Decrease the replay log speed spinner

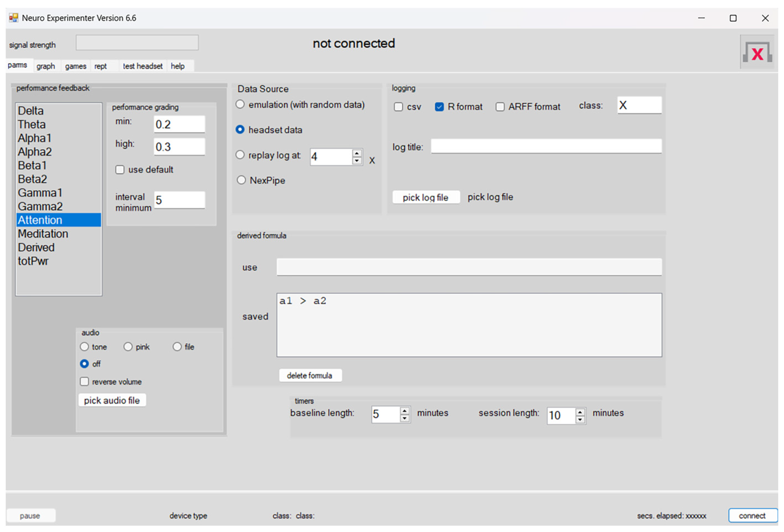click(x=357, y=161)
